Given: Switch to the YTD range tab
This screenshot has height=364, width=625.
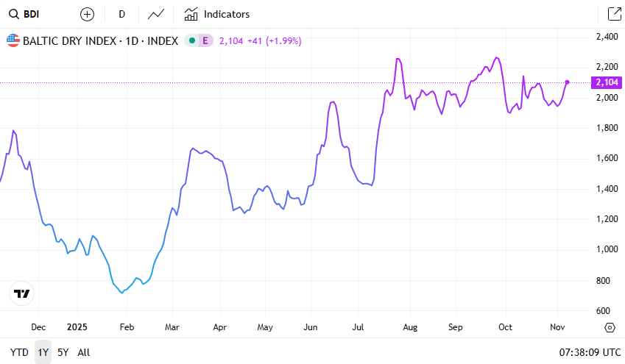Looking at the screenshot, I should pos(19,352).
